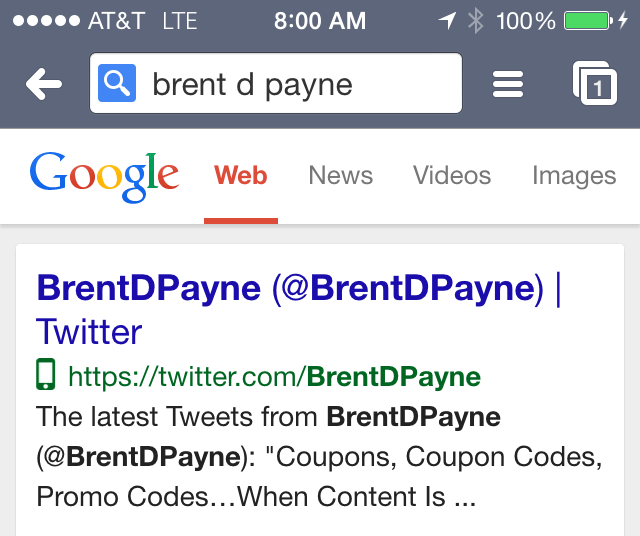640x536 pixels.
Task: Tap the 8:00 AM clock
Action: tap(319, 21)
